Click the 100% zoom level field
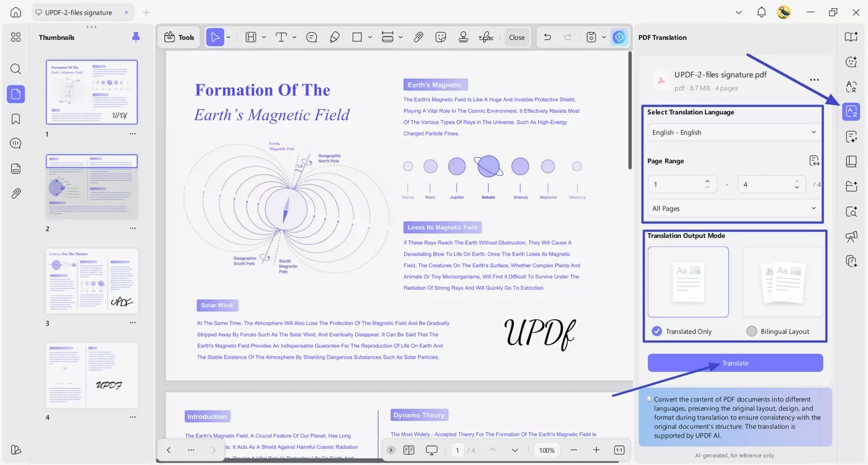Screen dimensions: 868x465 click(x=547, y=450)
